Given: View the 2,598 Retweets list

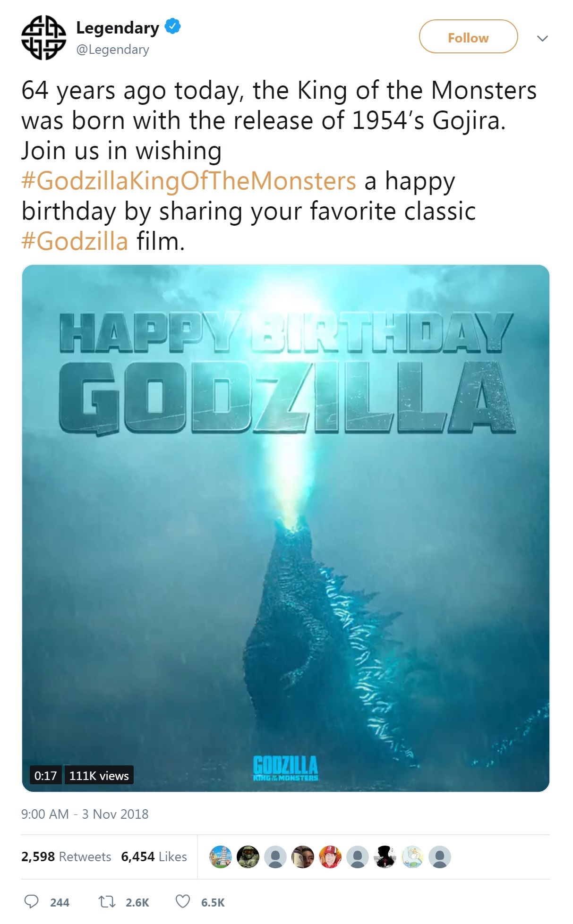Looking at the screenshot, I should pos(66,856).
